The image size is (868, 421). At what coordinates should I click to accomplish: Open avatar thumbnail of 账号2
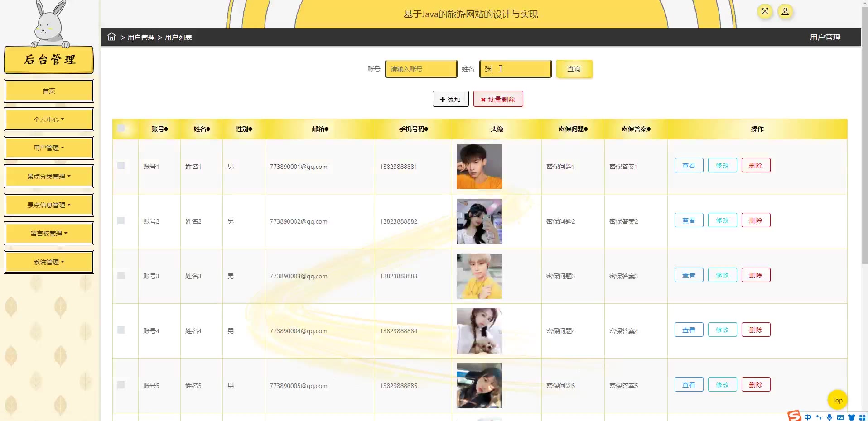pos(479,221)
